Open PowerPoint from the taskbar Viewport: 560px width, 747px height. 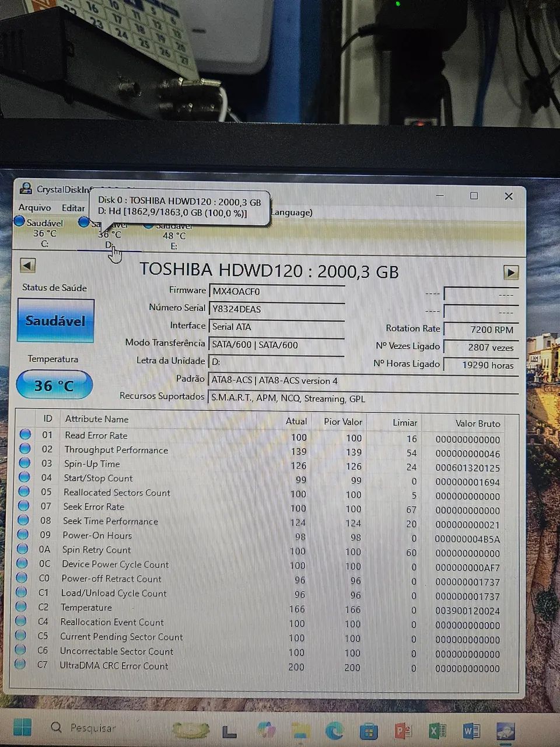click(x=403, y=730)
